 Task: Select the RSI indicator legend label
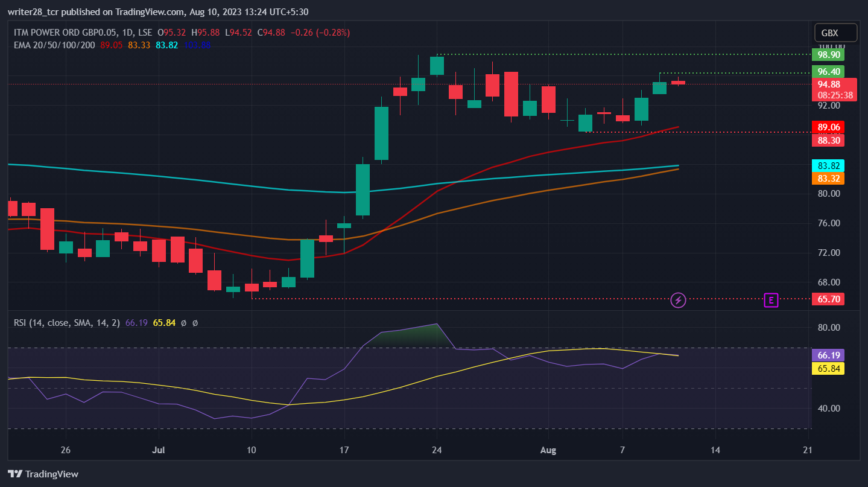(67, 323)
